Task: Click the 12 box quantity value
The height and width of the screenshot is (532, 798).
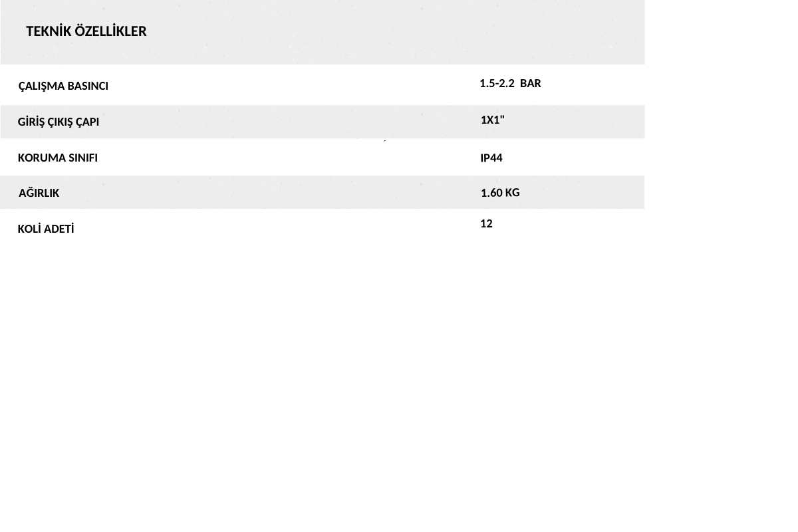Action: 486,224
